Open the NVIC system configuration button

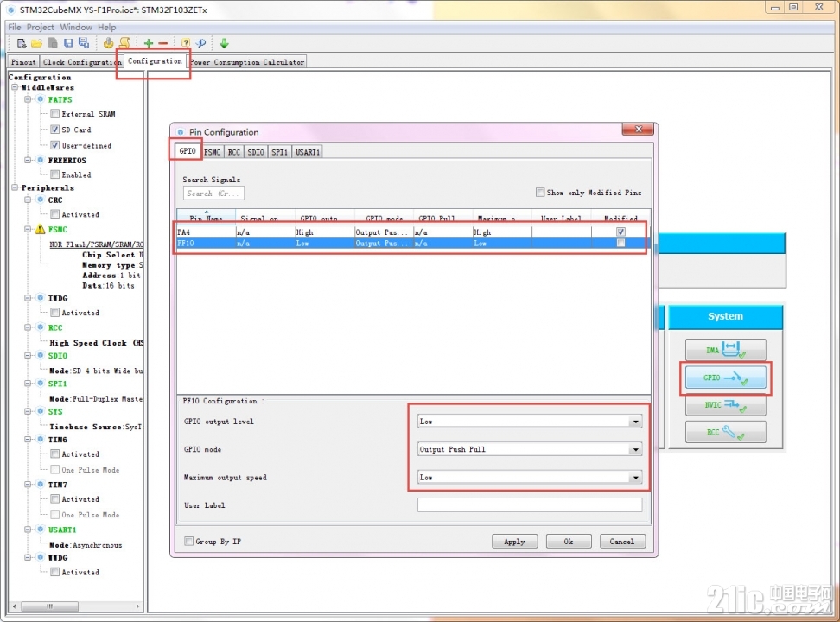pyautogui.click(x=725, y=405)
